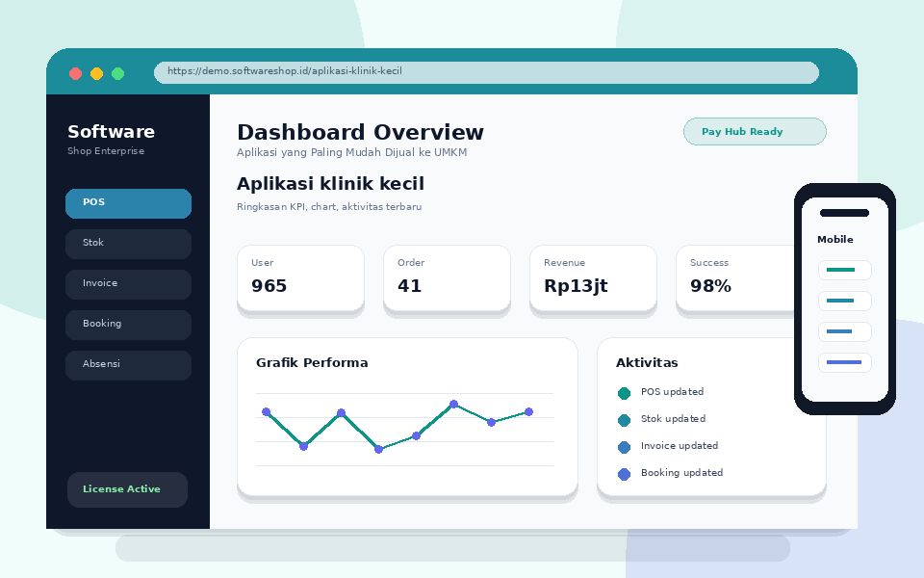Image resolution: width=924 pixels, height=578 pixels.
Task: Click the Grafik Performa card title
Action: 312,363
